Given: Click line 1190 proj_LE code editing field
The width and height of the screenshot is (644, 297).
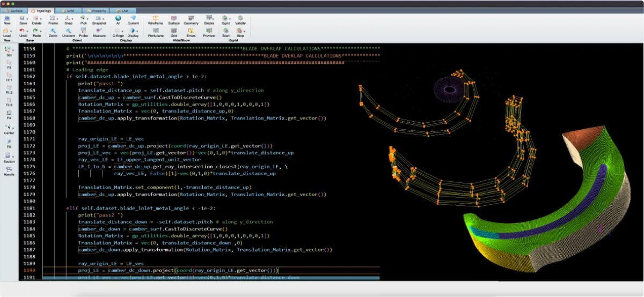Looking at the screenshot, I should pyautogui.click(x=211, y=270).
